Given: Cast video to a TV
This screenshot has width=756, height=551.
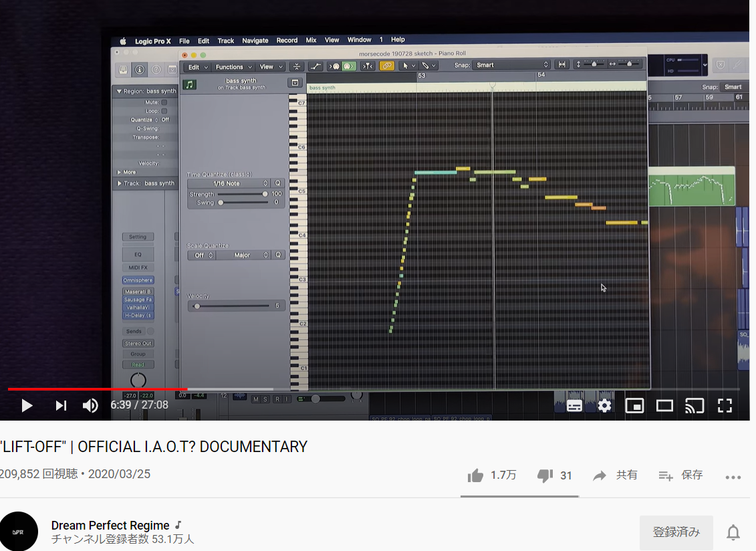Looking at the screenshot, I should pos(695,406).
